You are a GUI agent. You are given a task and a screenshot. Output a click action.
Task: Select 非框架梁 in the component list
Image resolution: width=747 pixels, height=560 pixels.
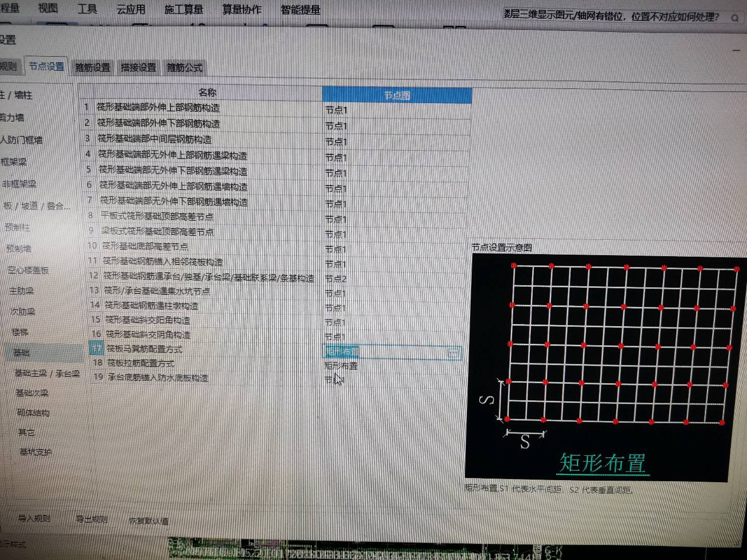pos(19,184)
